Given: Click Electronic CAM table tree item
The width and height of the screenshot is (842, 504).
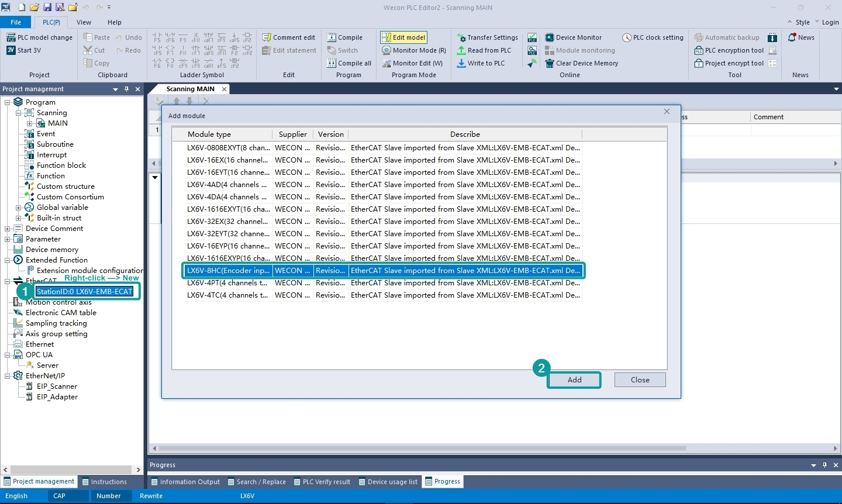Looking at the screenshot, I should (x=61, y=313).
